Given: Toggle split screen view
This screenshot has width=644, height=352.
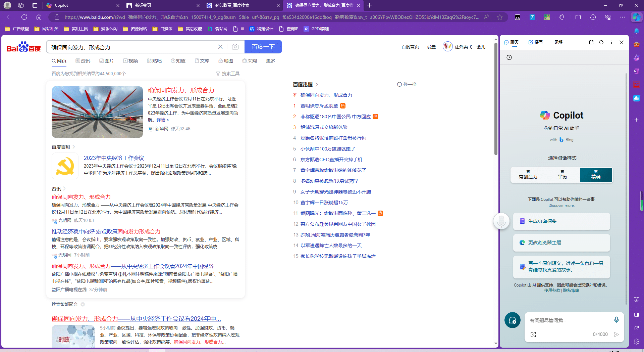Looking at the screenshot, I should pos(578,17).
